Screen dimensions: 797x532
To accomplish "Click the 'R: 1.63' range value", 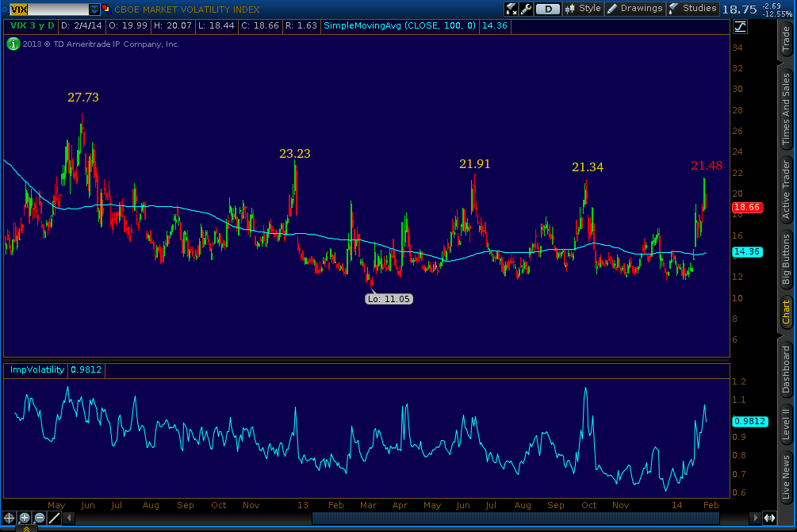I will [x=301, y=25].
